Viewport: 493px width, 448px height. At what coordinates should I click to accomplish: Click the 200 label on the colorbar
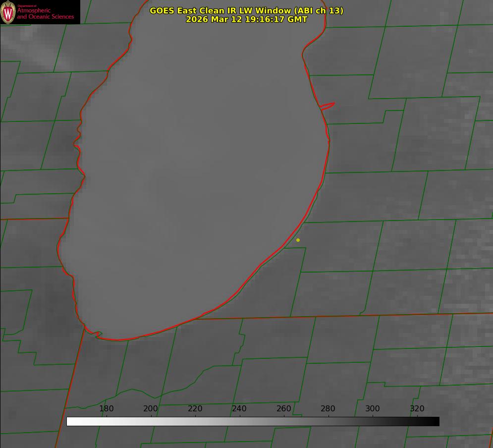click(151, 408)
